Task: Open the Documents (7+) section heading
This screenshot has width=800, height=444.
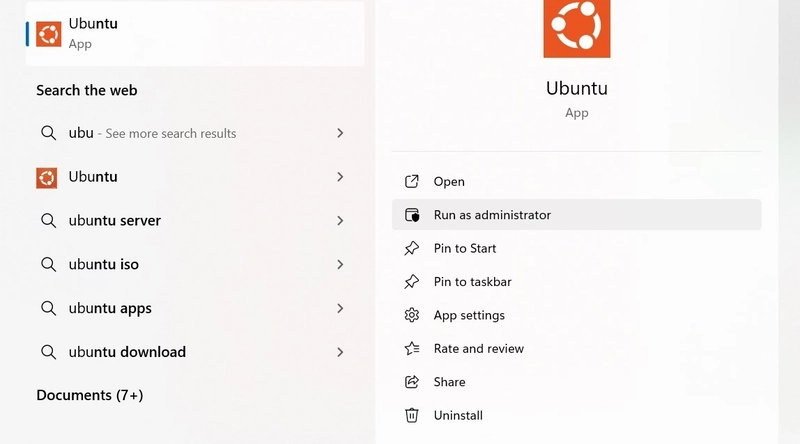Action: point(90,395)
